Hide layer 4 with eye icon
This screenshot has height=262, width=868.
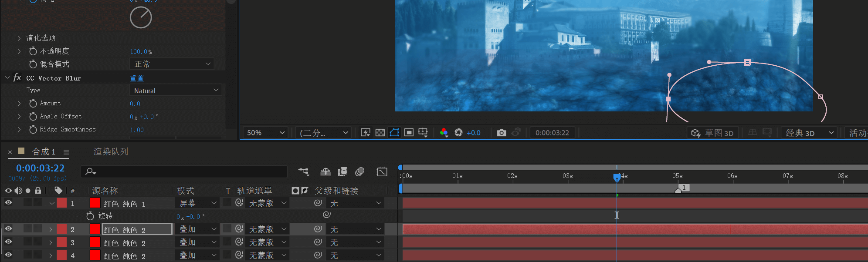[x=8, y=255]
